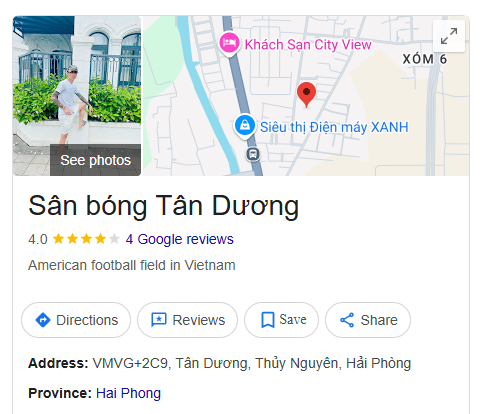Click the Khách Sạn City View map label

tap(308, 45)
